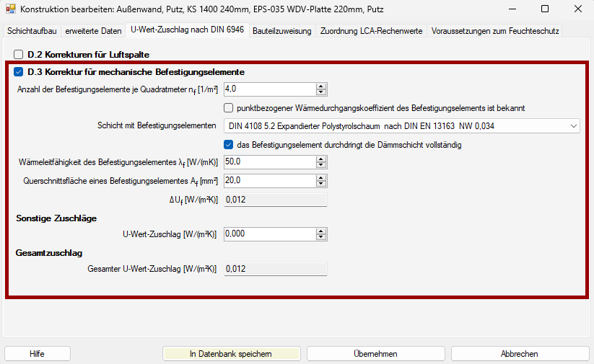Viewport: 594px width, 364px height.
Task: Increase the U-Wert-Zuschlag spinner value
Action: click(321, 231)
